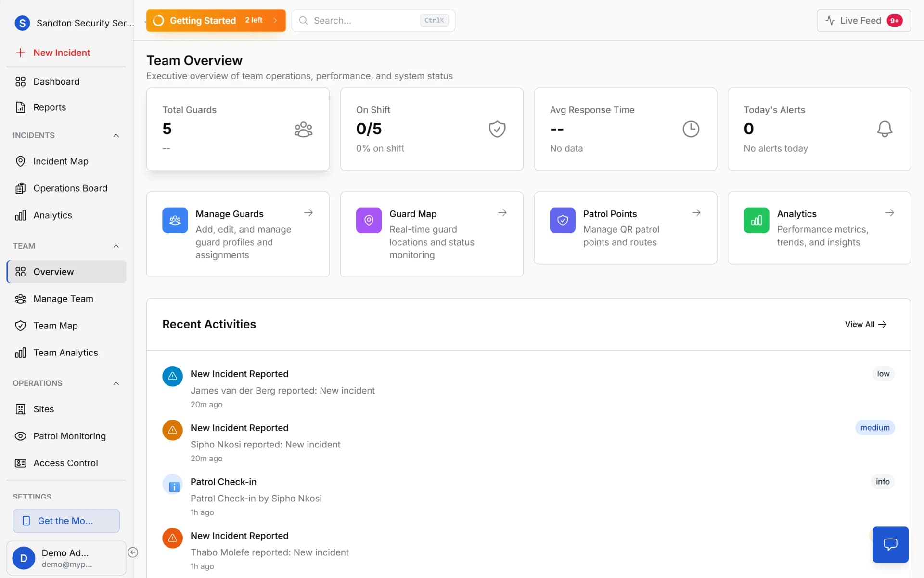The height and width of the screenshot is (578, 924).
Task: Open the Live Feed panel
Action: pos(863,20)
